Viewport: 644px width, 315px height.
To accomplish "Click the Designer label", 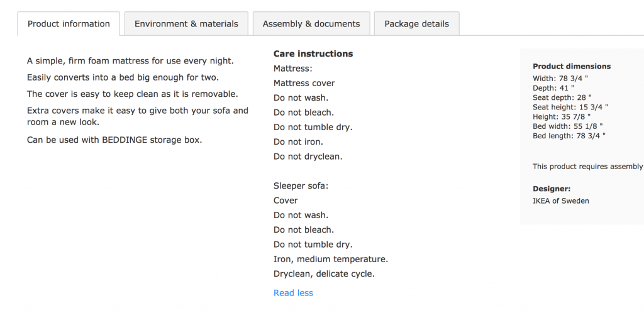I will [x=552, y=189].
